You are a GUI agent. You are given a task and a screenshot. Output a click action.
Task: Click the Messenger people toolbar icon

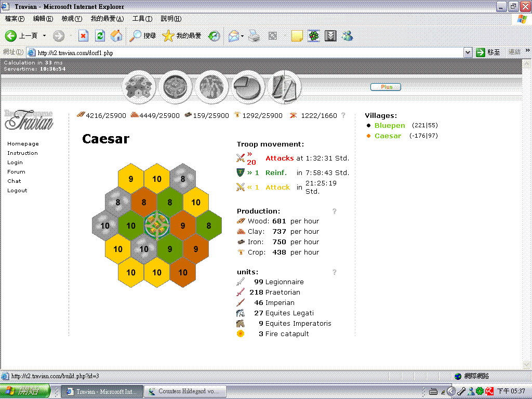(347, 36)
